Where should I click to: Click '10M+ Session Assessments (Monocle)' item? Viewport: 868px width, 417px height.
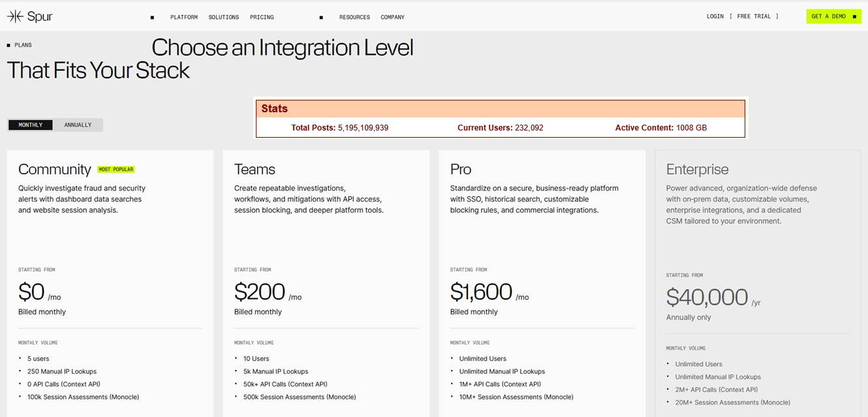click(x=516, y=397)
